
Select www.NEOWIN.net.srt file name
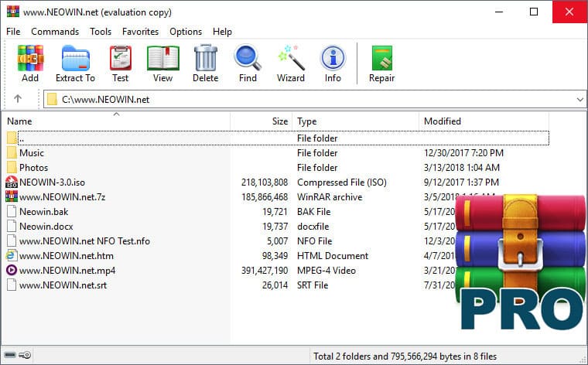click(63, 285)
